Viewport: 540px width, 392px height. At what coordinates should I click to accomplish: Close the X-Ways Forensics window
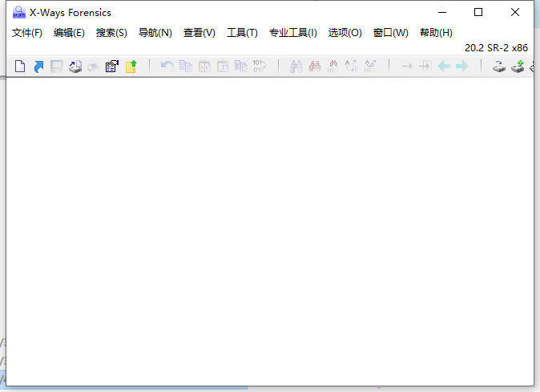(515, 12)
